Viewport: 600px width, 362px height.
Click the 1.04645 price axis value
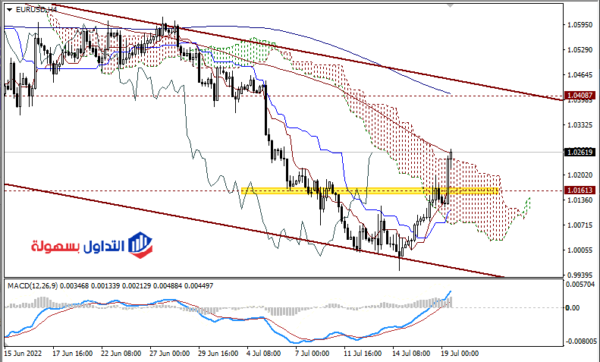(x=580, y=75)
